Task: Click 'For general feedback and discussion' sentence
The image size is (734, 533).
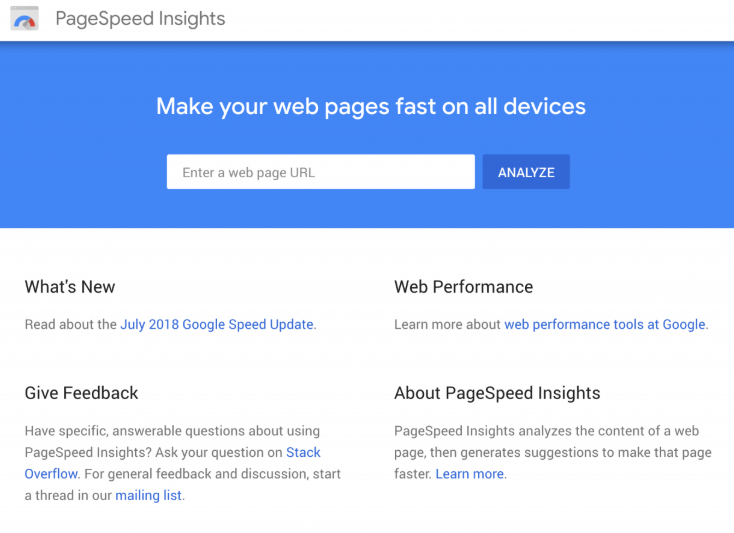Action: pyautogui.click(x=196, y=474)
